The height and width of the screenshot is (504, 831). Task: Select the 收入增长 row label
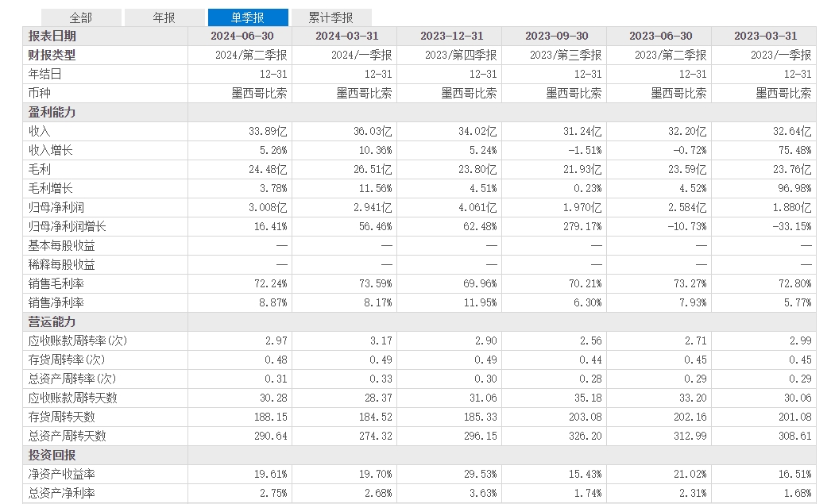click(x=50, y=150)
